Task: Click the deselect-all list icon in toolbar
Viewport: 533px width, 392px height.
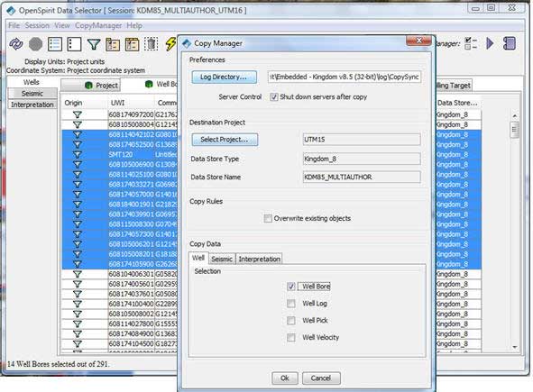Action: point(74,44)
